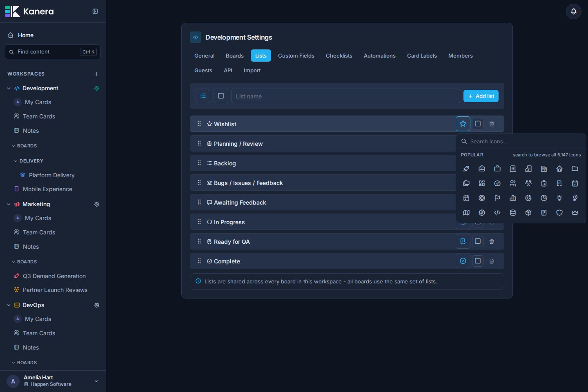Pick the two-users icon in picker
588x392 pixels.
513,183
